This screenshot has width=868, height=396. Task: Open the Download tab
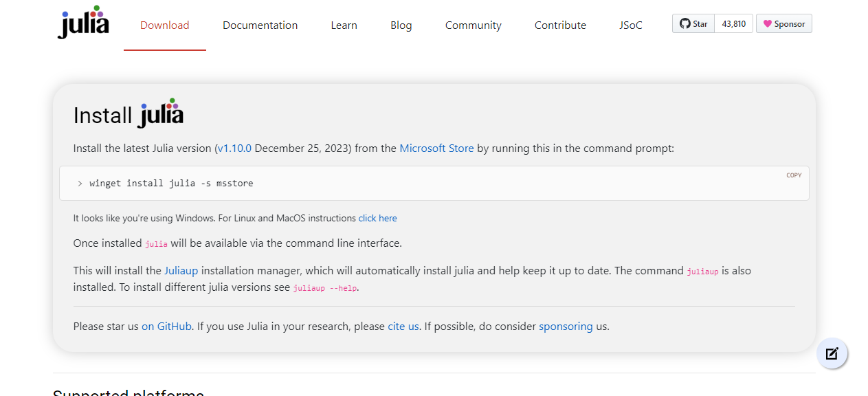(164, 25)
